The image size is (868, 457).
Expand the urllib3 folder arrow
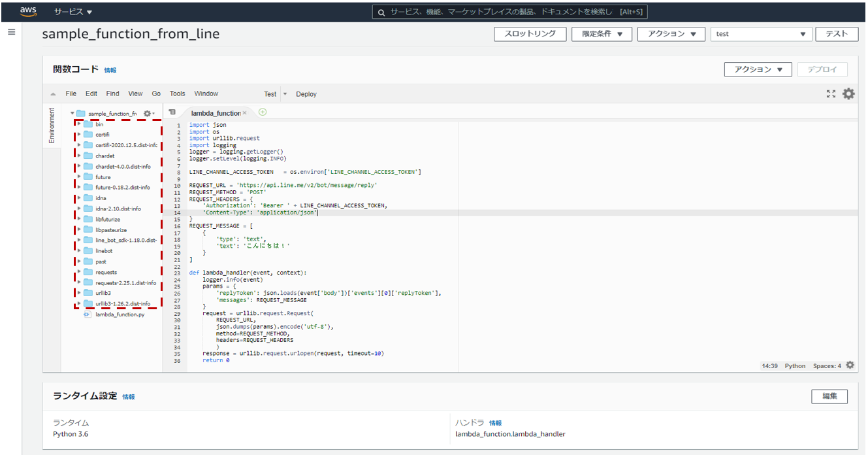79,293
